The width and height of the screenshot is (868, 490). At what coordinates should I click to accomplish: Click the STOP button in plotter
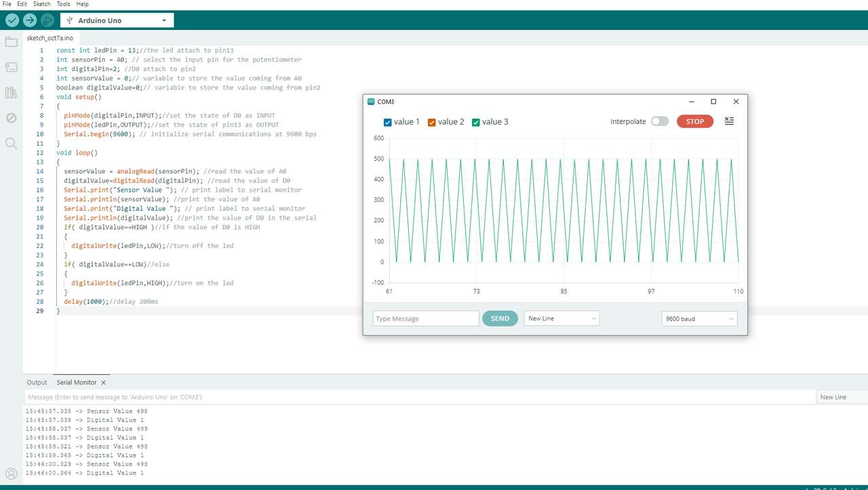(695, 121)
